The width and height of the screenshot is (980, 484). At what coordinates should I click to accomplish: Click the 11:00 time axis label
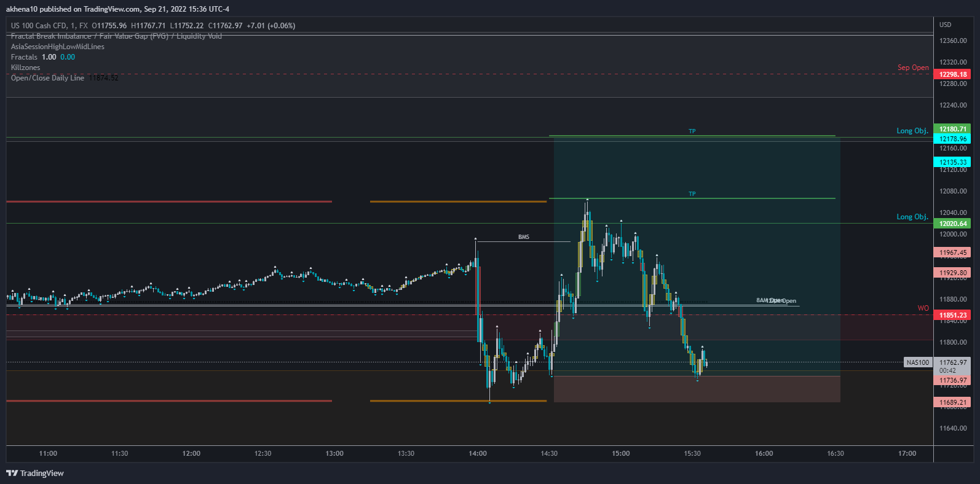click(48, 453)
